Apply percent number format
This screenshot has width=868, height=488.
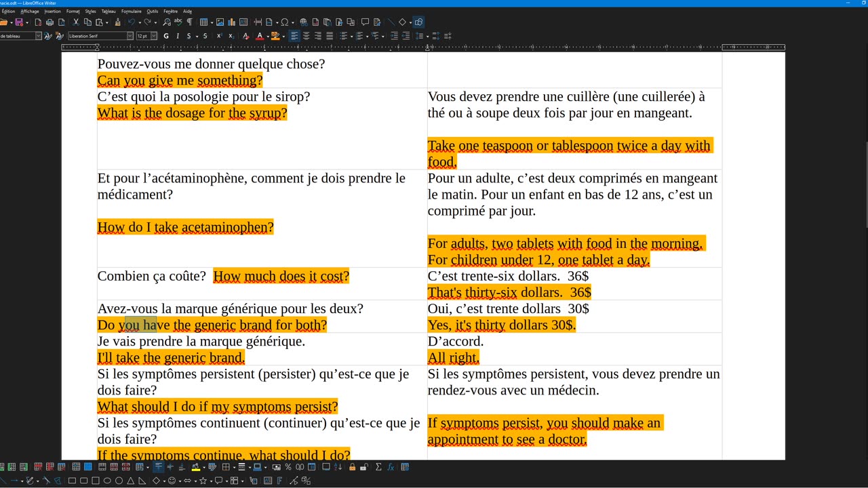pyautogui.click(x=288, y=467)
